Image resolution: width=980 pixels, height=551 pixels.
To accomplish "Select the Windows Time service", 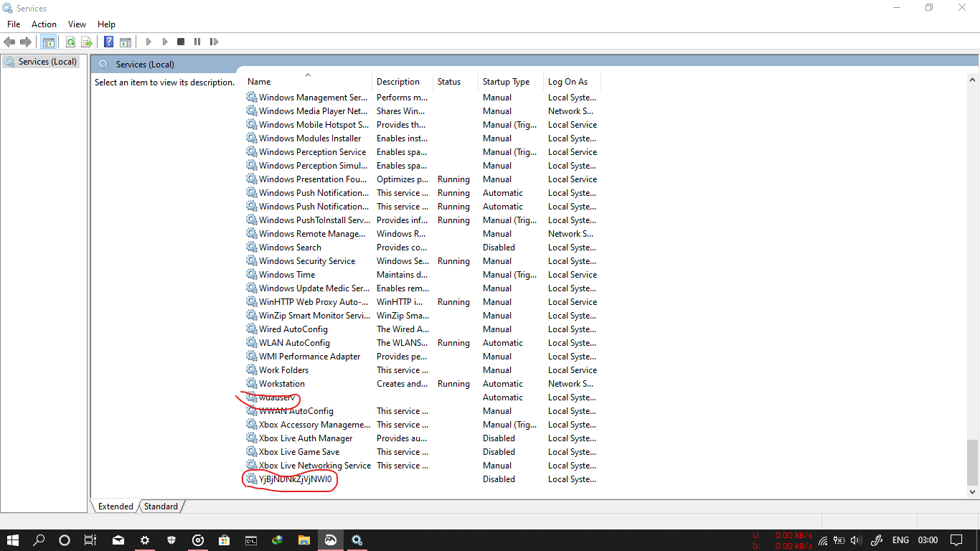I will click(x=423, y=275).
